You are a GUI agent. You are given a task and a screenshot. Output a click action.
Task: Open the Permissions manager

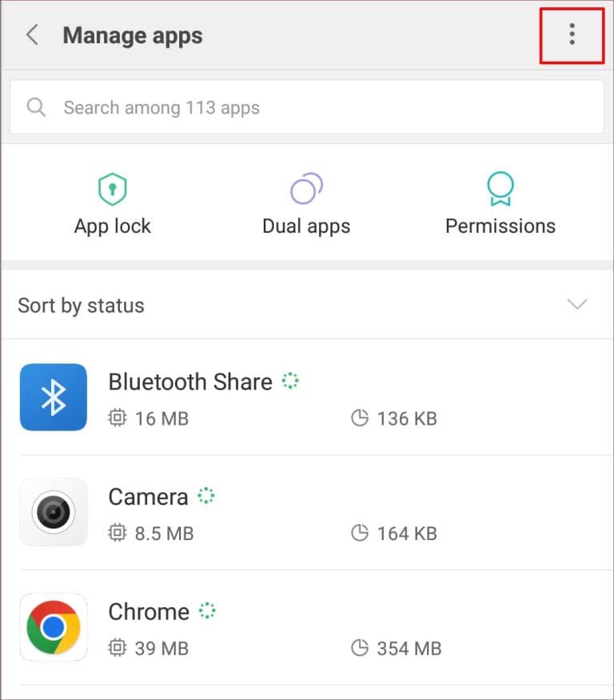tap(500, 200)
